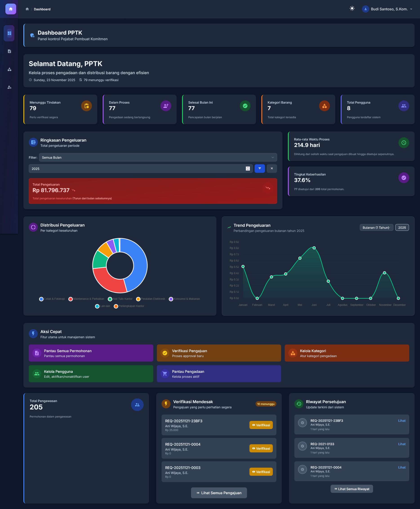Open the categories shapes icon in sidebar
Screen dimensions: 420x509
click(9, 69)
